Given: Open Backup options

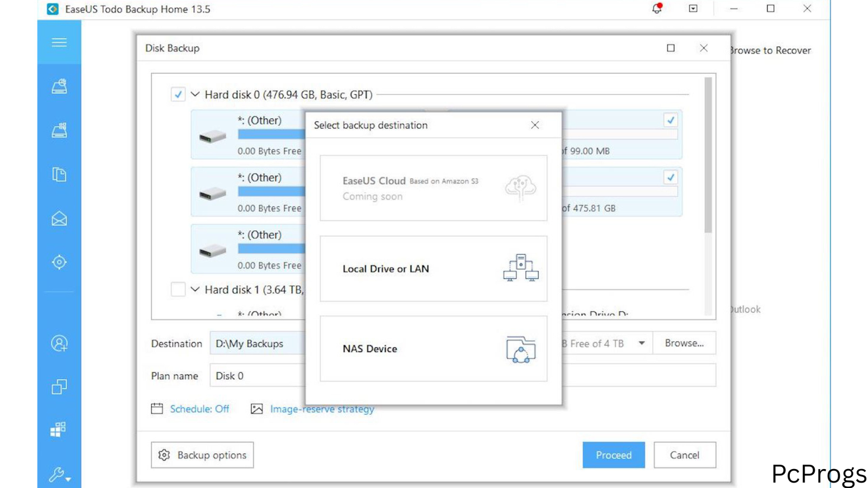Looking at the screenshot, I should tap(202, 455).
